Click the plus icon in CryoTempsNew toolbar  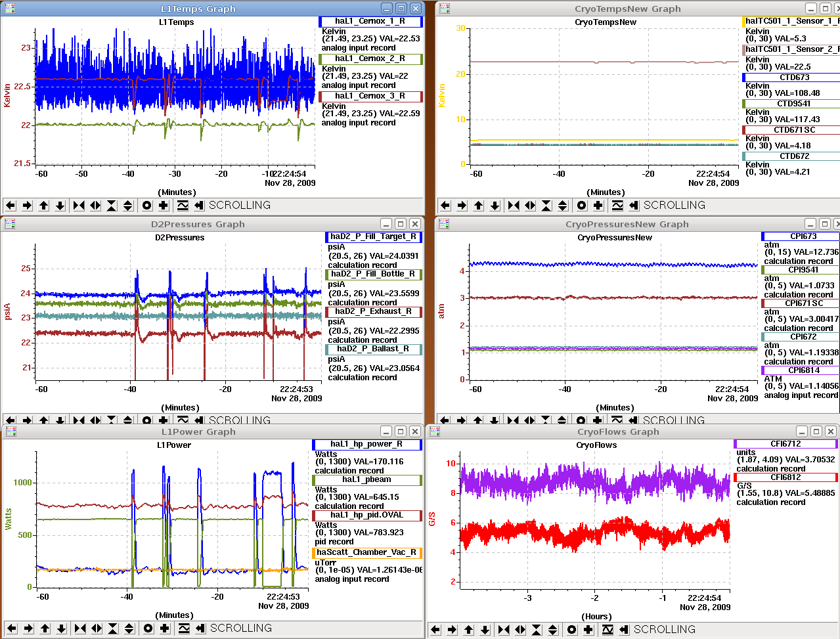(598, 206)
